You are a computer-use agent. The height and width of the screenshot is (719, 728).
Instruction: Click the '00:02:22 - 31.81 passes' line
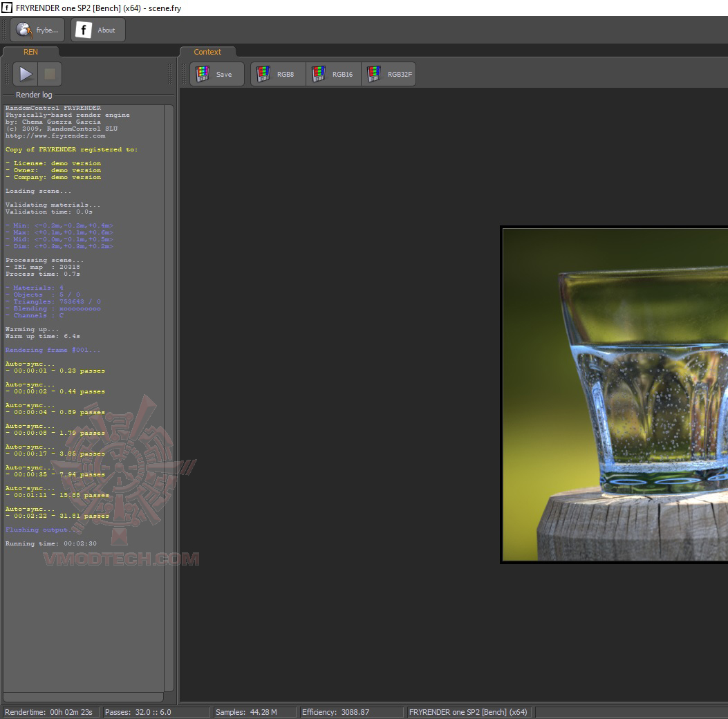(57, 516)
